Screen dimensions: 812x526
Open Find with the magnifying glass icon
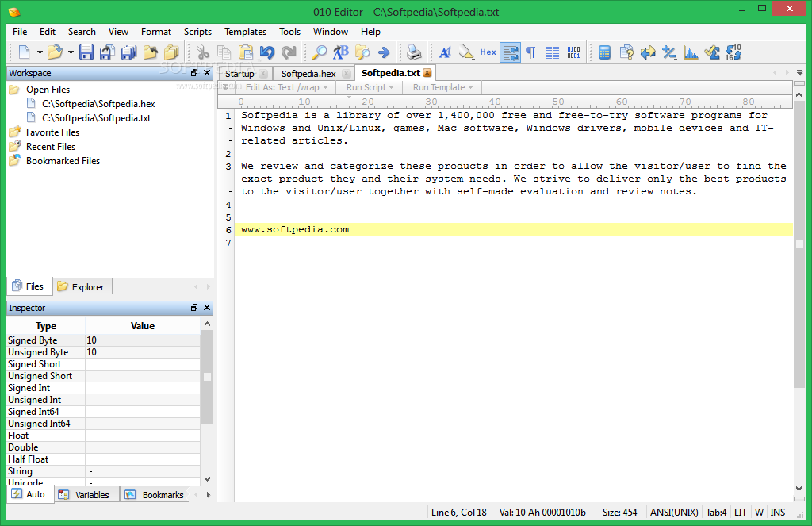[319, 52]
